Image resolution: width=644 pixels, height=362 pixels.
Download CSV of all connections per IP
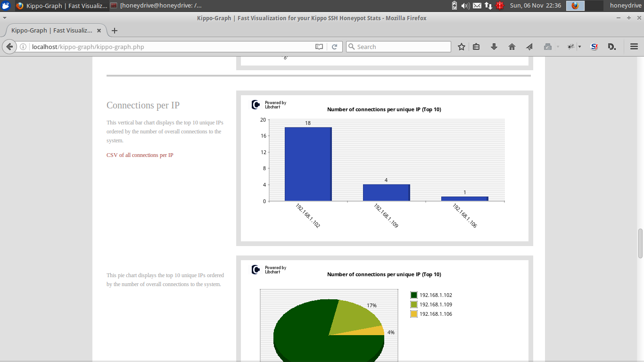coord(140,155)
